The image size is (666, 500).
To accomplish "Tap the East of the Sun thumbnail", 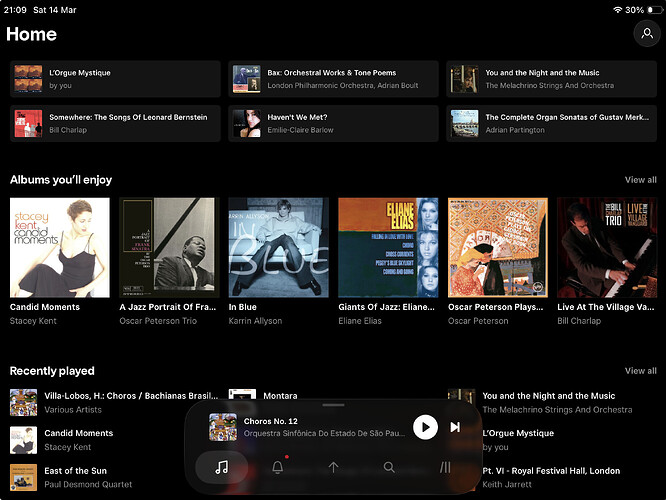I will [23, 477].
